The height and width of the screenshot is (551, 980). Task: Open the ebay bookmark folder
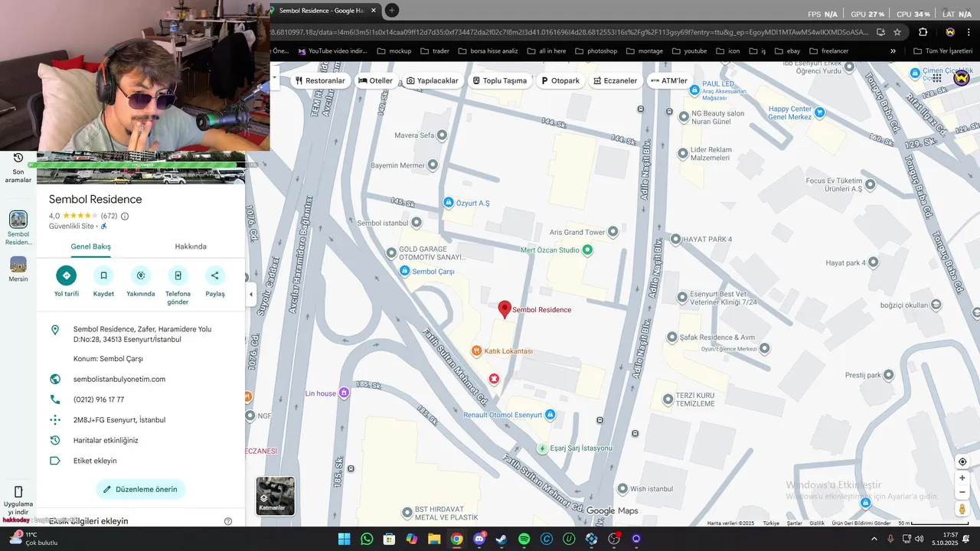(787, 51)
